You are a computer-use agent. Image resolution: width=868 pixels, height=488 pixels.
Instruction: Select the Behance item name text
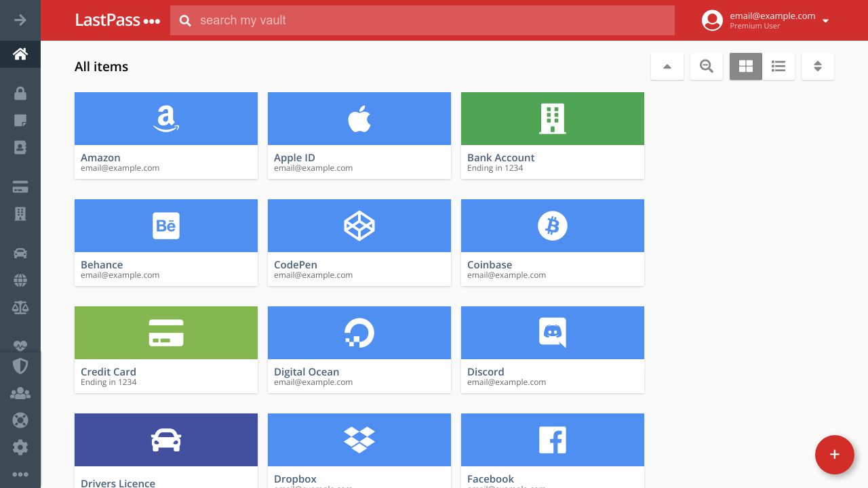[x=102, y=264]
